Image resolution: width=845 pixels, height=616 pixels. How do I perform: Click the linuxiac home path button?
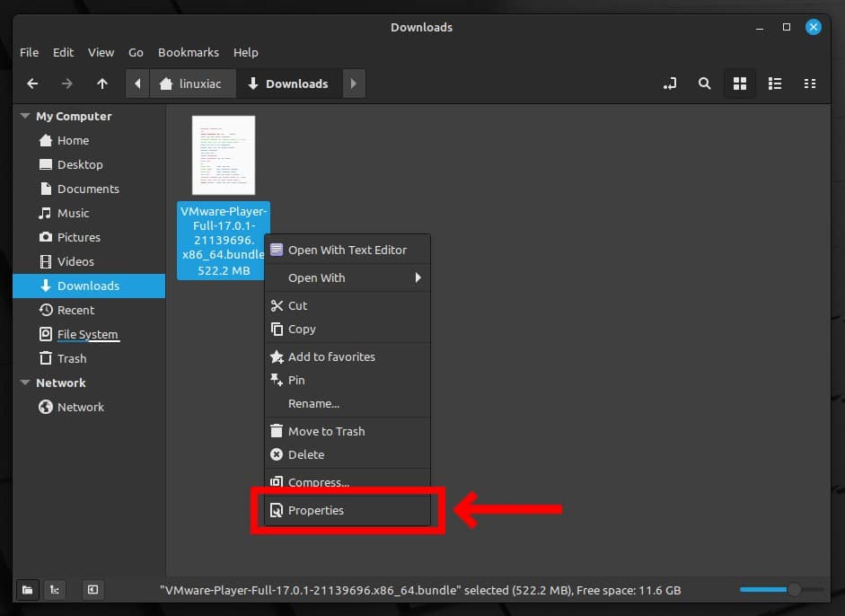coord(191,84)
